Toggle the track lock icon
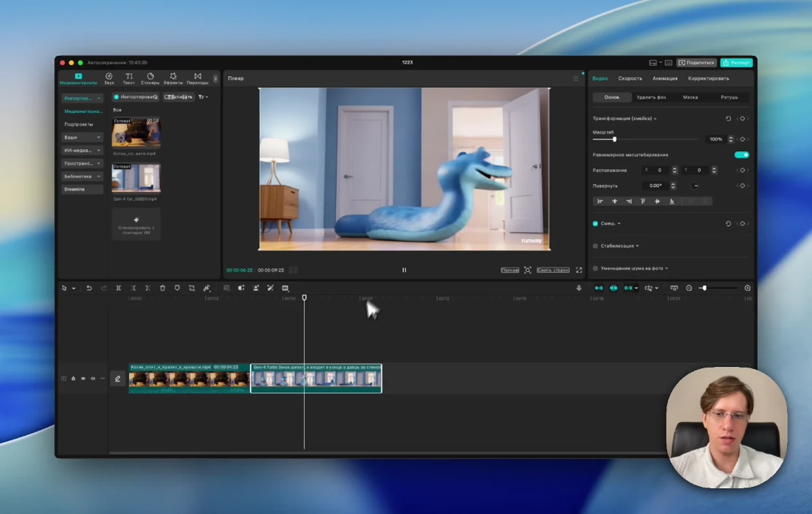This screenshot has height=514, width=812. tap(73, 378)
